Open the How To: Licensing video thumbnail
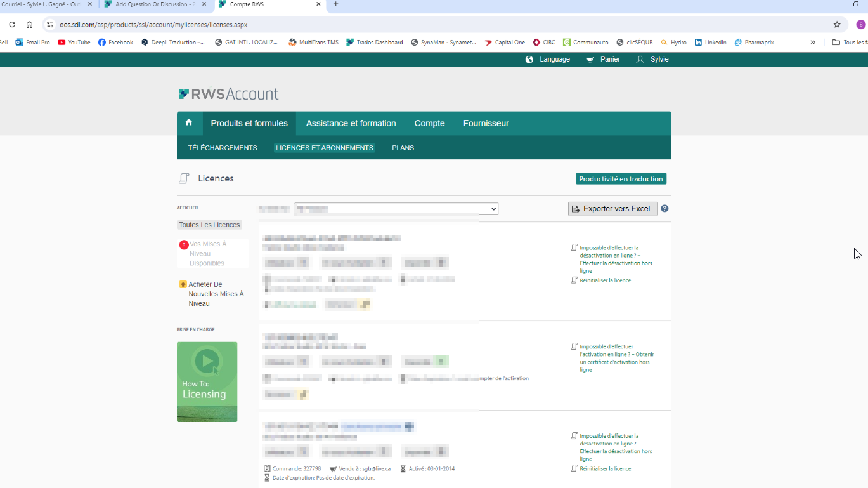Image resolution: width=868 pixels, height=488 pixels. point(207,382)
